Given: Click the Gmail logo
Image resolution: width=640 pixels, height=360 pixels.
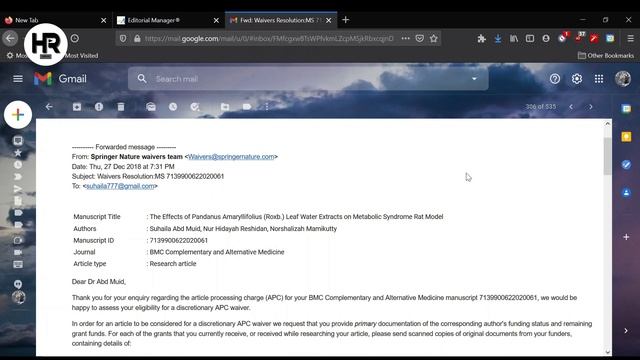Looking at the screenshot, I should [x=60, y=78].
